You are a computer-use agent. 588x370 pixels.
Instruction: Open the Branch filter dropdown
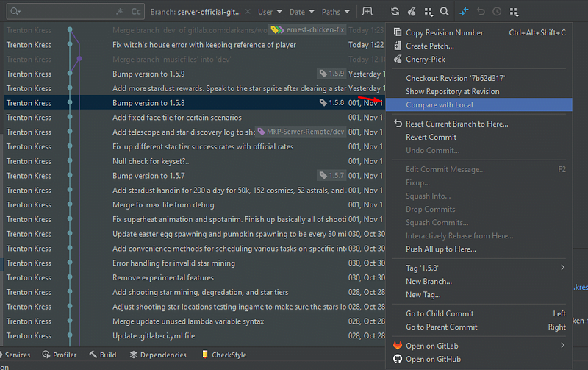tap(196, 12)
